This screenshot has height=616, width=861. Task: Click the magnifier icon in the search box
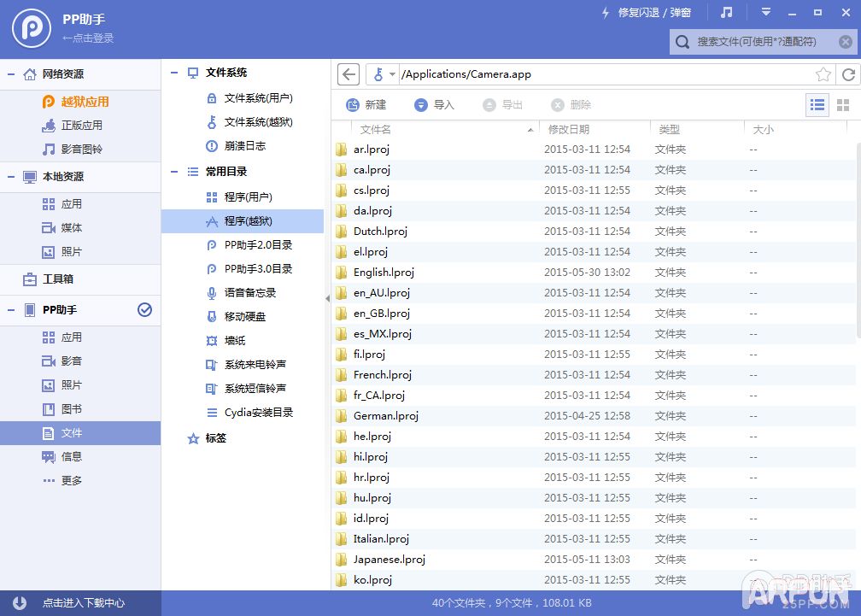tap(682, 41)
